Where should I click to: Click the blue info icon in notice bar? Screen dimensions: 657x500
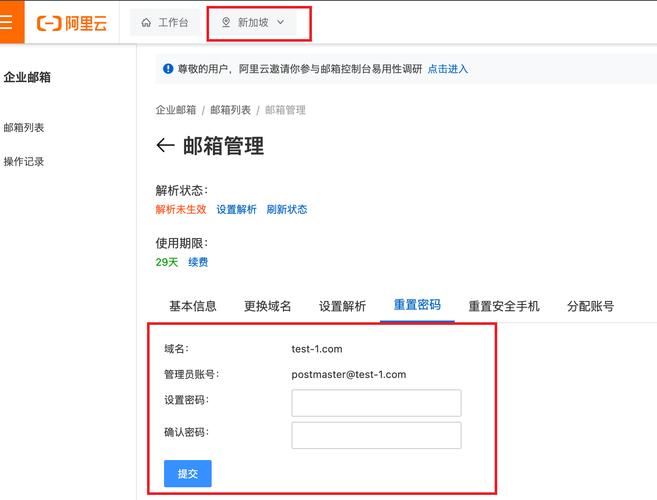tap(168, 68)
